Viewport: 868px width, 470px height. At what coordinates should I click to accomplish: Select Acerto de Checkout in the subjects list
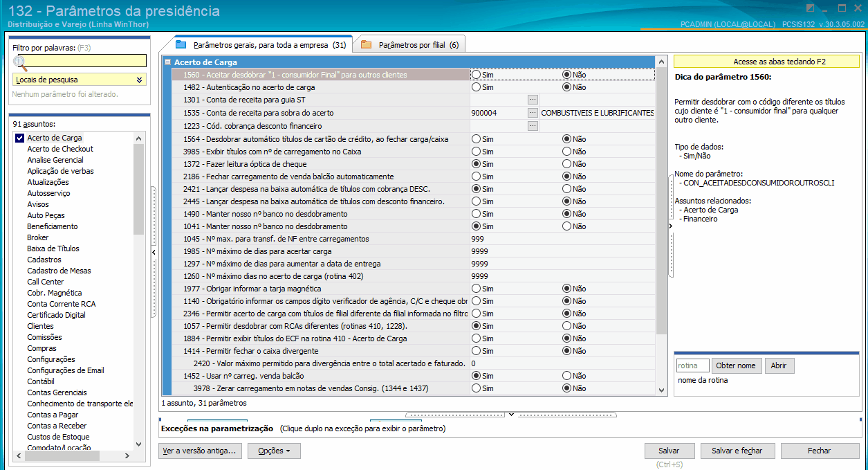[x=60, y=149]
